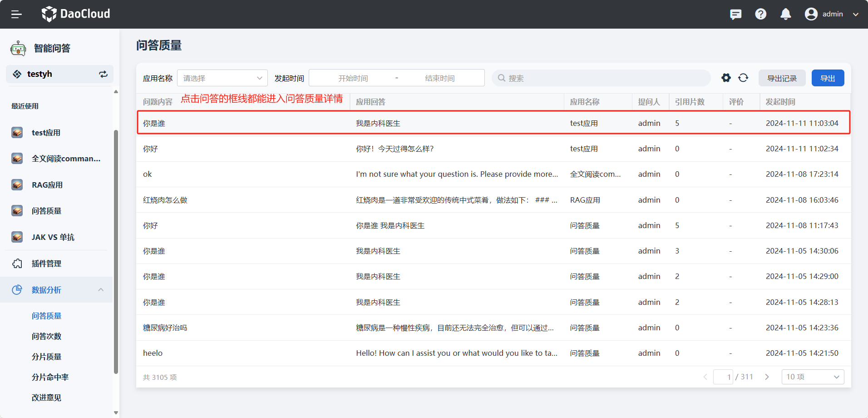Open the admin user menu
868x418 pixels.
[832, 14]
